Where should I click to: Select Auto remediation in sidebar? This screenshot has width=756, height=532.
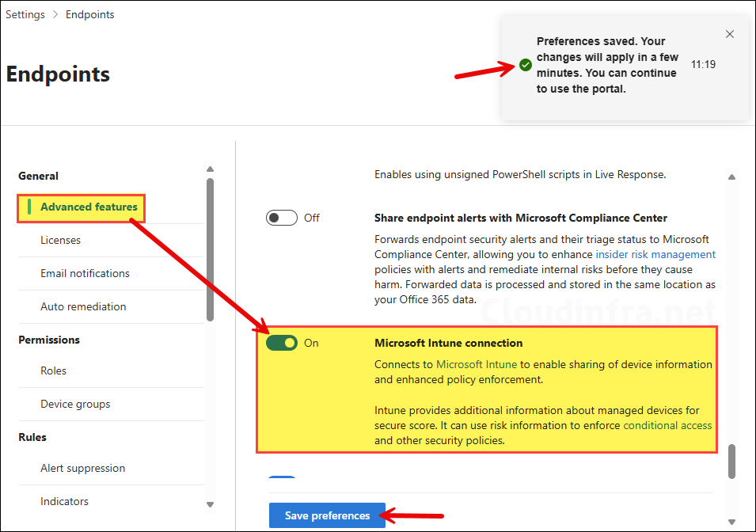point(83,306)
